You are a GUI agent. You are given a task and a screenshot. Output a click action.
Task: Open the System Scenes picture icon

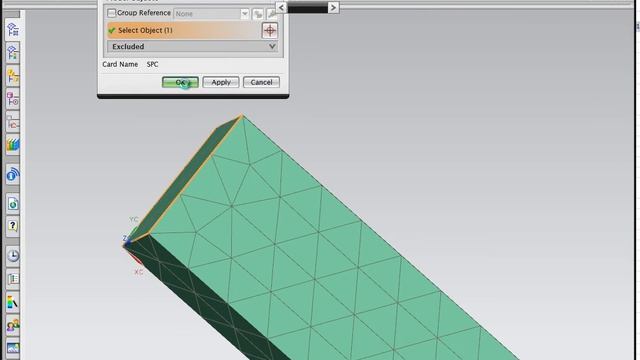pyautogui.click(x=13, y=348)
